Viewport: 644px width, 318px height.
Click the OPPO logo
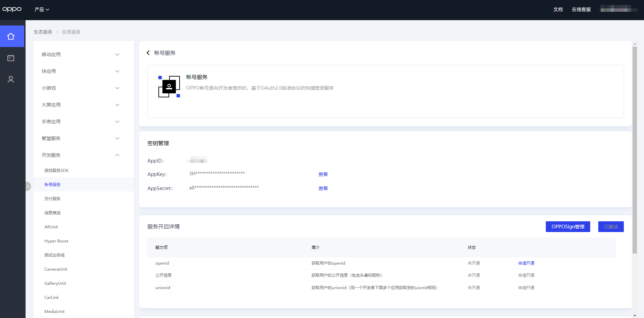click(12, 9)
